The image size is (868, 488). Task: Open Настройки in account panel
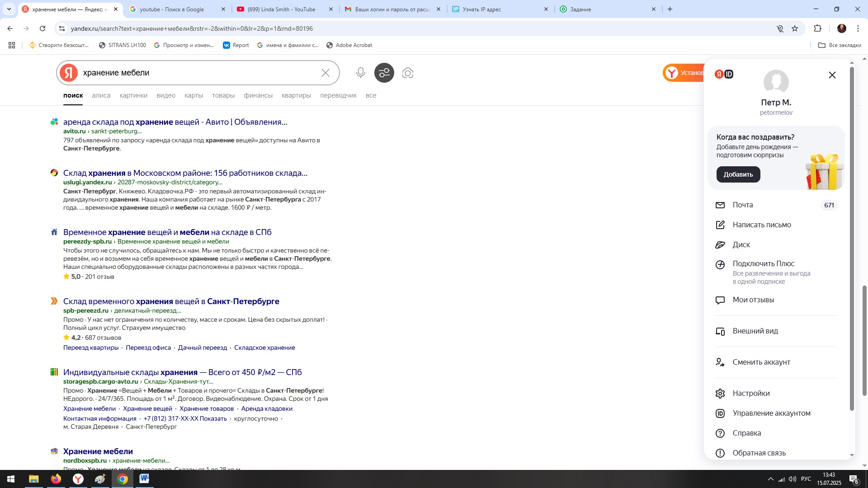pos(776,394)
